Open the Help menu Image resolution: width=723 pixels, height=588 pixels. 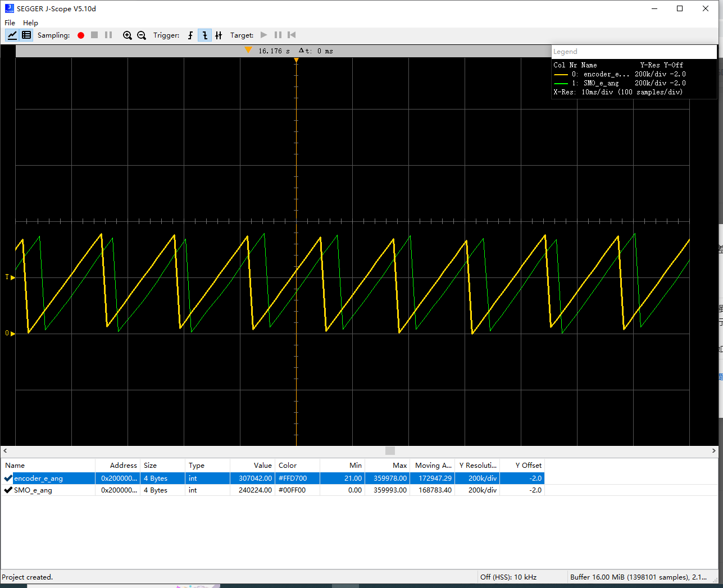click(30, 22)
